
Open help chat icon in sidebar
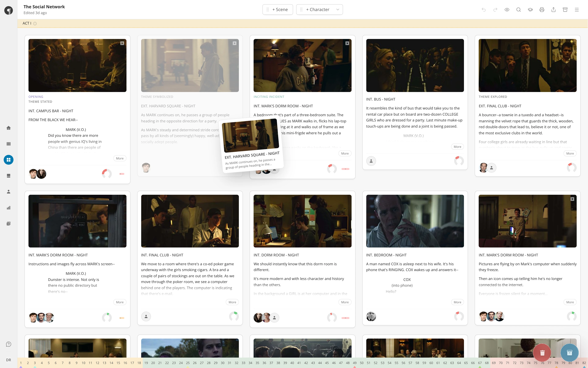[x=9, y=344]
